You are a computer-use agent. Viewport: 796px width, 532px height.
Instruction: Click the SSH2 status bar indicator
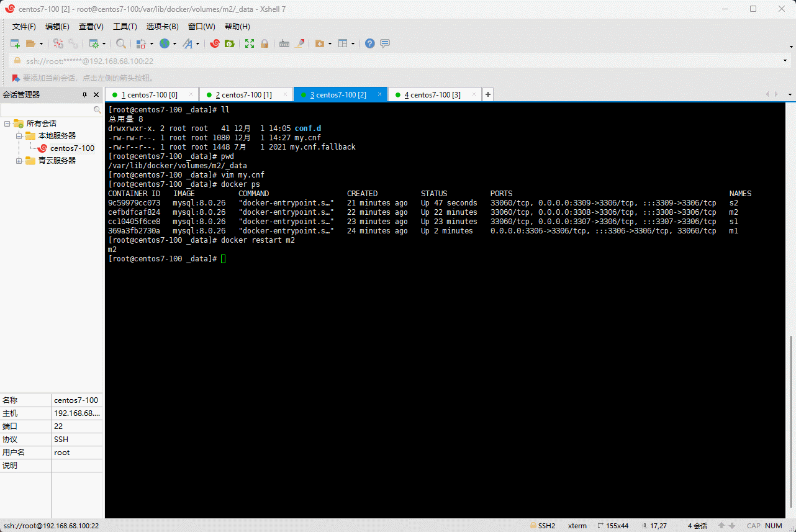542,526
